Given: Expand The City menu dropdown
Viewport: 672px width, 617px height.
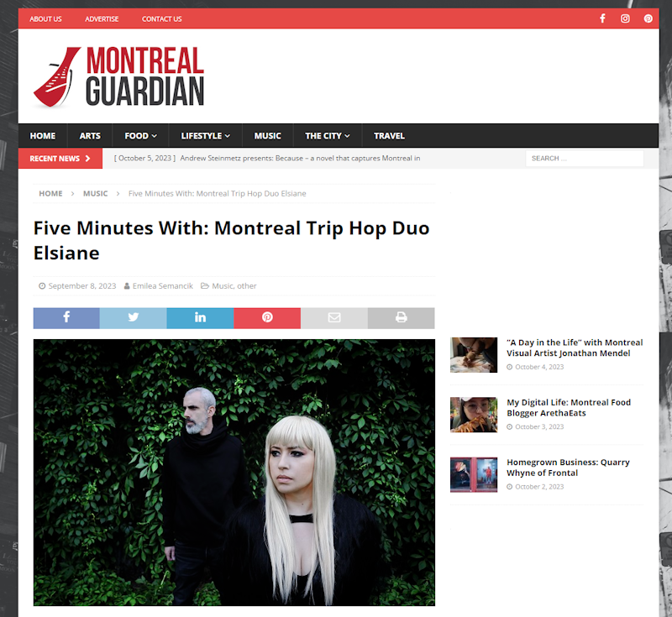Looking at the screenshot, I should pos(328,136).
